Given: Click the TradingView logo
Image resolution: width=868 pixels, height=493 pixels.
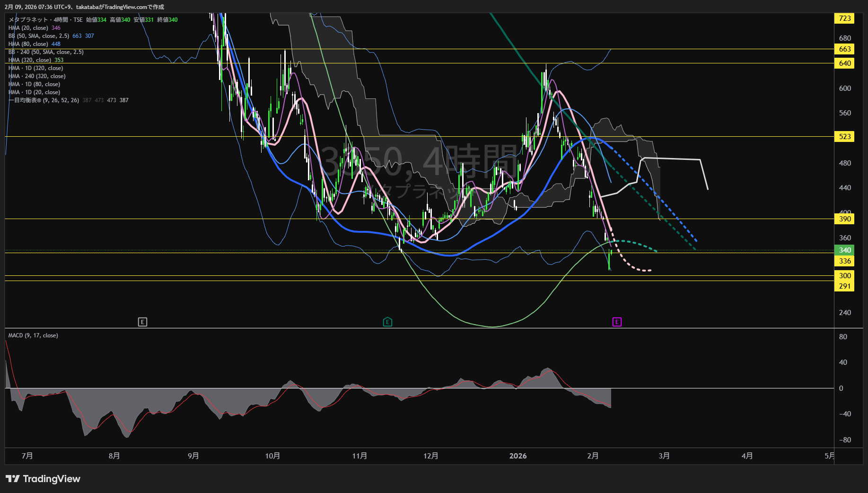Looking at the screenshot, I should [x=43, y=479].
